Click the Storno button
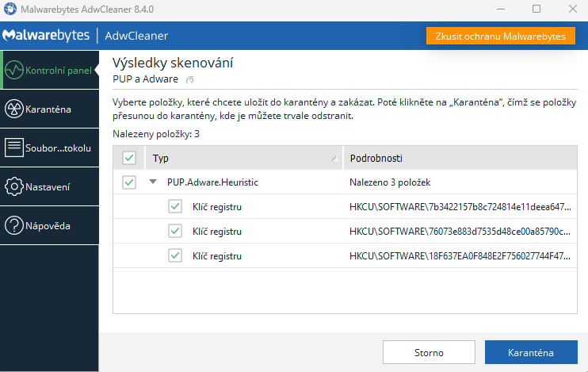This screenshot has height=372, width=588. tap(429, 352)
